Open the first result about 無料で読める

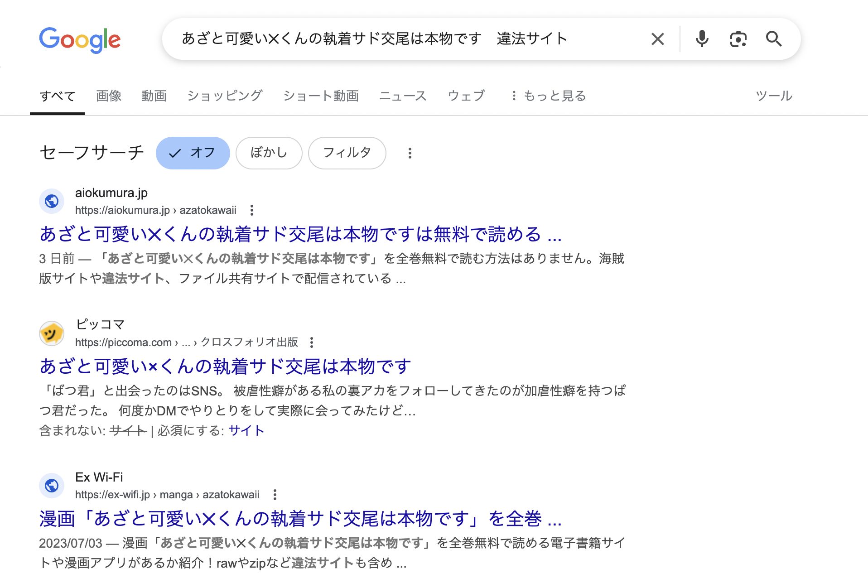point(300,235)
